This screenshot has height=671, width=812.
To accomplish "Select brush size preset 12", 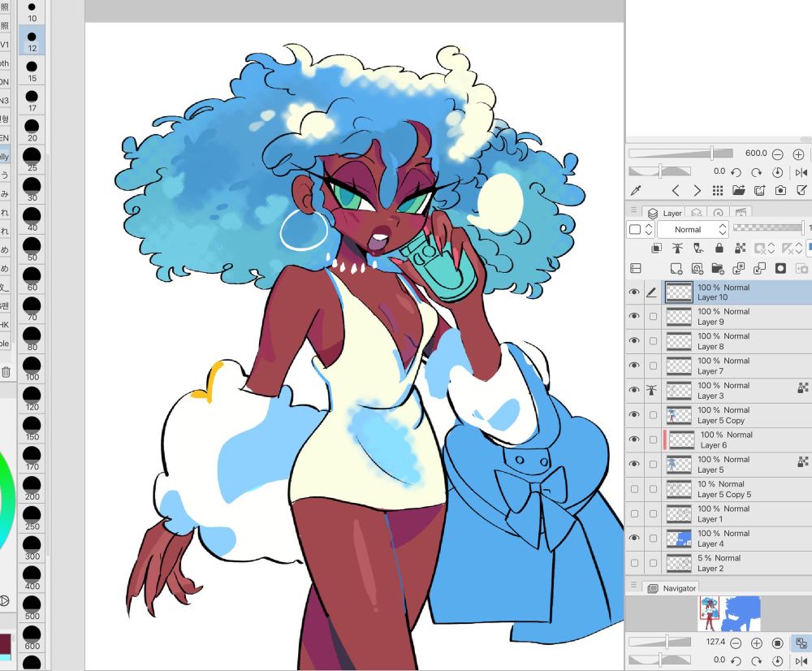I will click(32, 41).
